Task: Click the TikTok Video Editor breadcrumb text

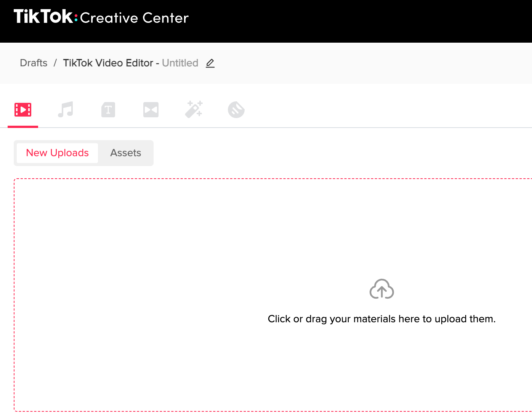Action: click(x=108, y=63)
